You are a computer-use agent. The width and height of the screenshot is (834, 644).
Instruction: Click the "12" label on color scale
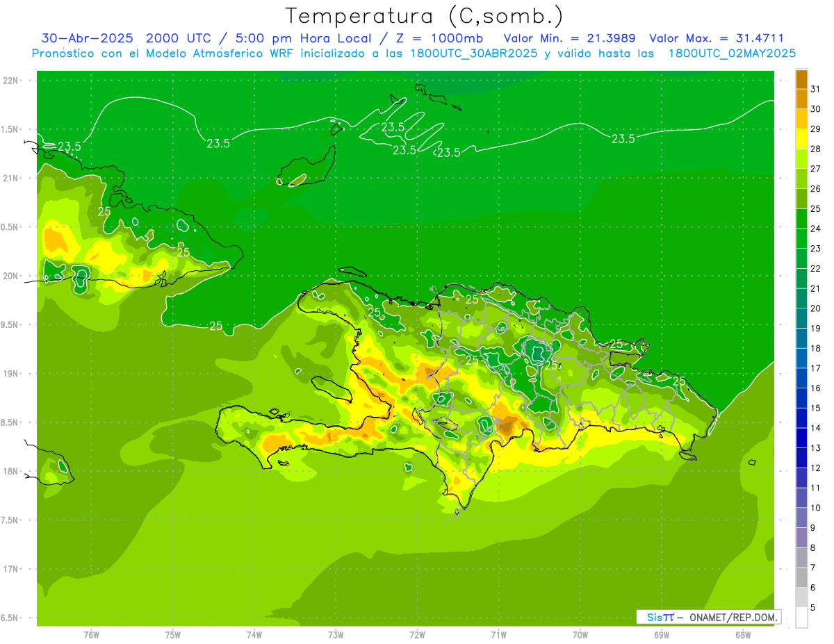[x=816, y=468]
